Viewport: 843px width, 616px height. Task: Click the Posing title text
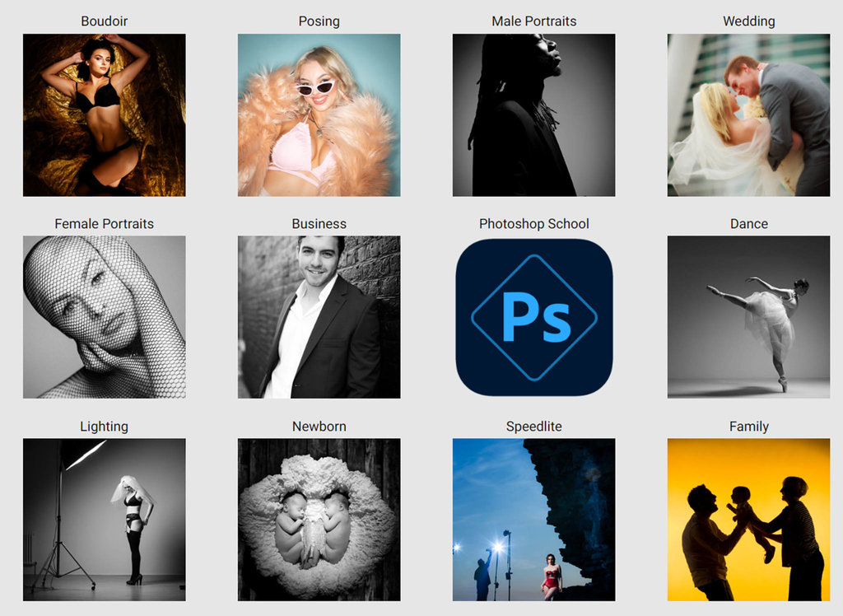pyautogui.click(x=319, y=21)
